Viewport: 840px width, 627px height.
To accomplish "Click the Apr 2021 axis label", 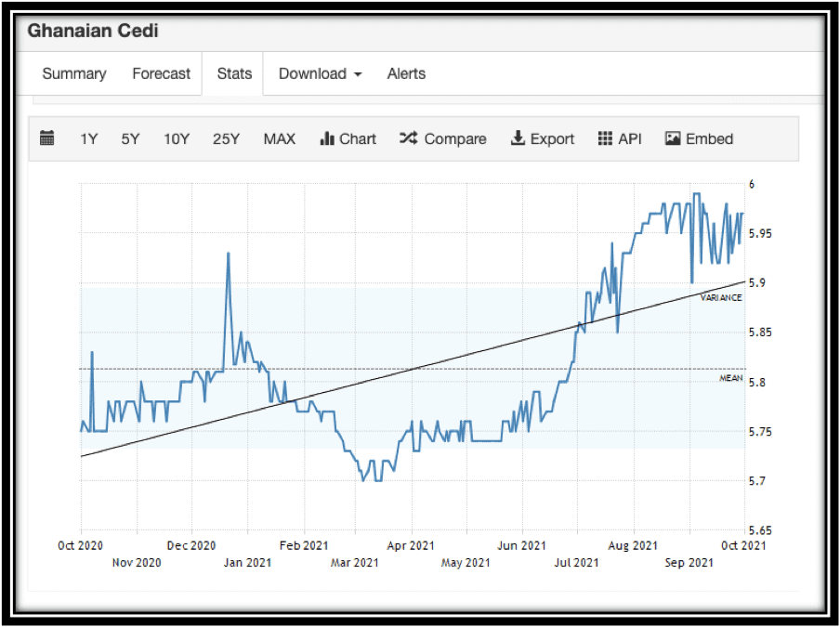I will point(411,545).
